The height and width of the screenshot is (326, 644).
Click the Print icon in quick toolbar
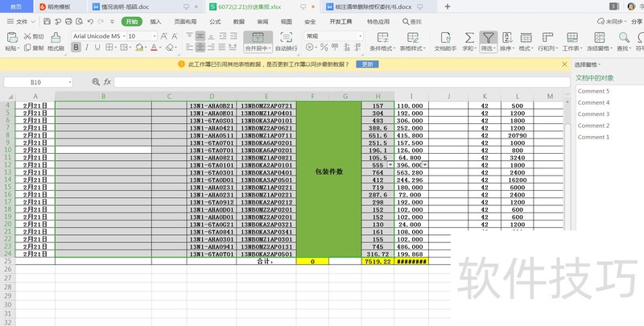[x=68, y=22]
